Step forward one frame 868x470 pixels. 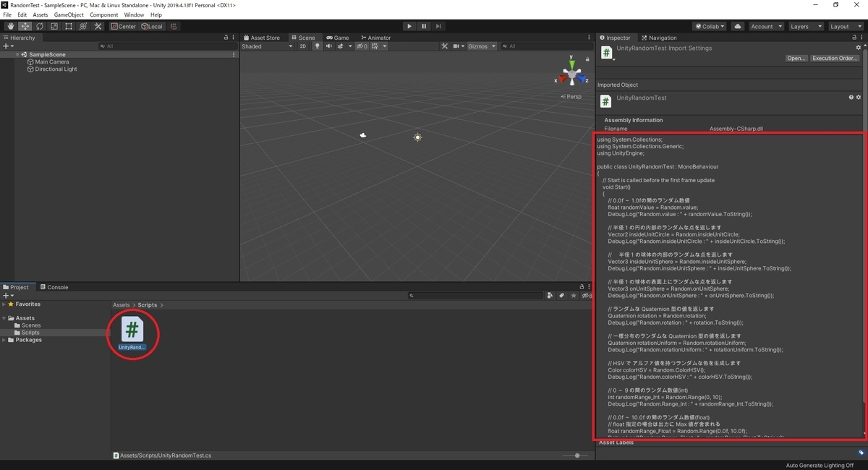(440, 26)
